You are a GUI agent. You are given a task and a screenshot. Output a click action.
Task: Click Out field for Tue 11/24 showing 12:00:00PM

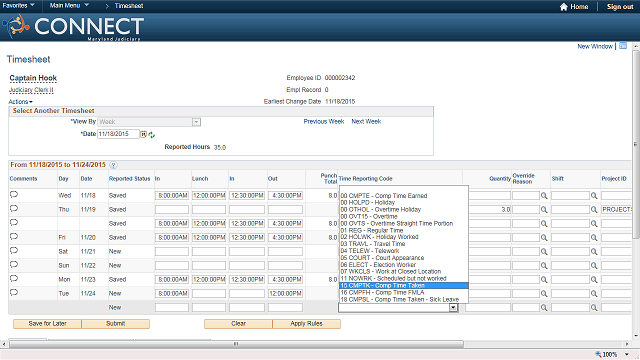(x=285, y=293)
